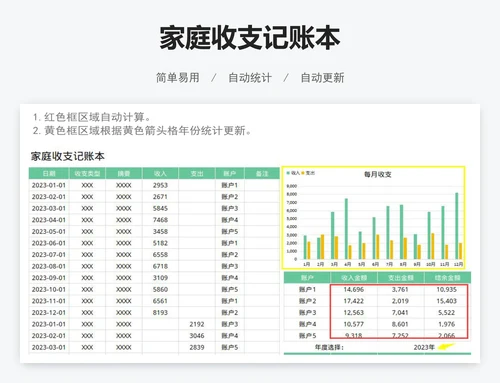Click the 自动统计 subtitle text
The height and width of the screenshot is (383, 500).
pyautogui.click(x=250, y=78)
